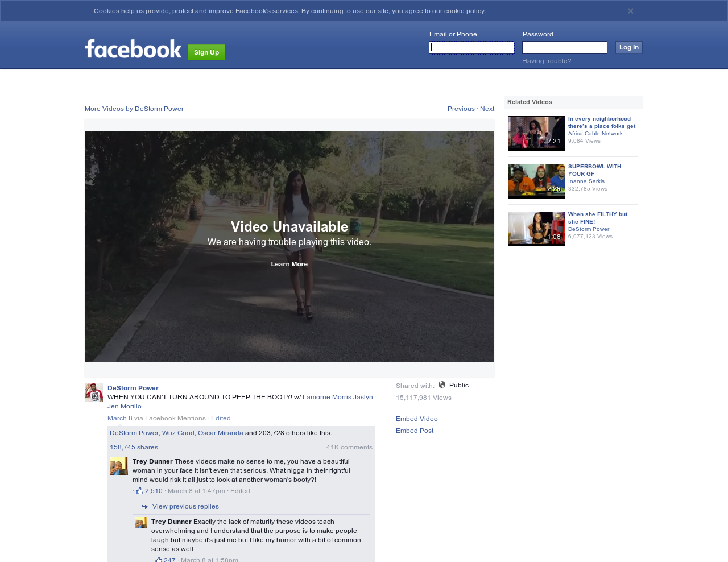Viewport: 728px width, 562px height.
Task: Click the thumbs-up icon showing 247 likes
Action: tap(158, 560)
